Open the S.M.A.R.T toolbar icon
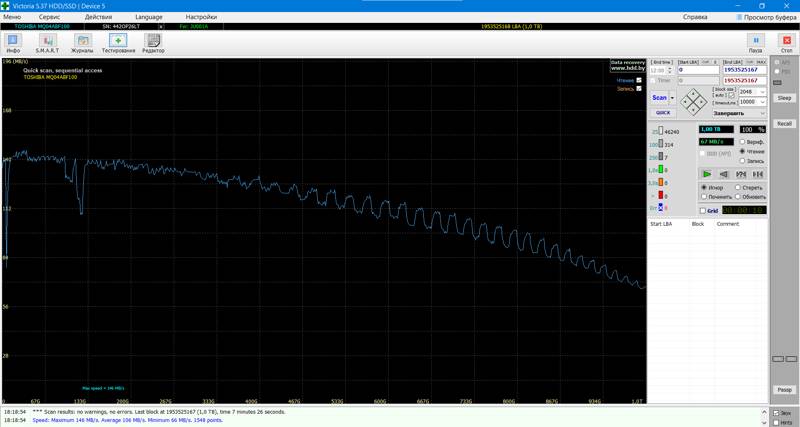This screenshot has width=800, height=427. click(47, 42)
